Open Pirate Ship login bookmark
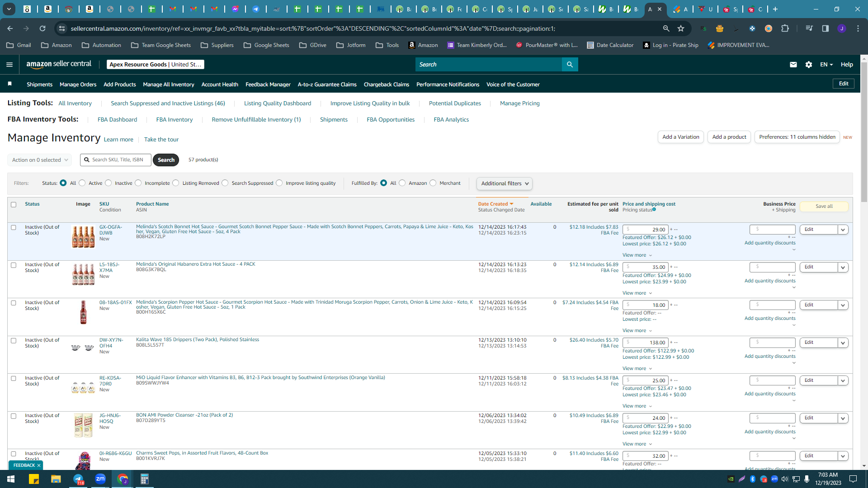The height and width of the screenshot is (488, 868). click(670, 45)
